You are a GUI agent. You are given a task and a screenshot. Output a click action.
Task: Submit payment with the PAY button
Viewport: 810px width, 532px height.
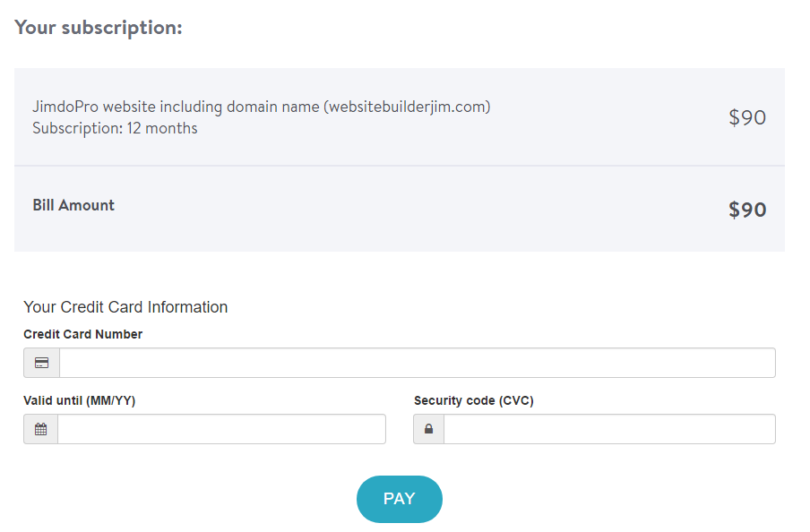click(x=400, y=499)
